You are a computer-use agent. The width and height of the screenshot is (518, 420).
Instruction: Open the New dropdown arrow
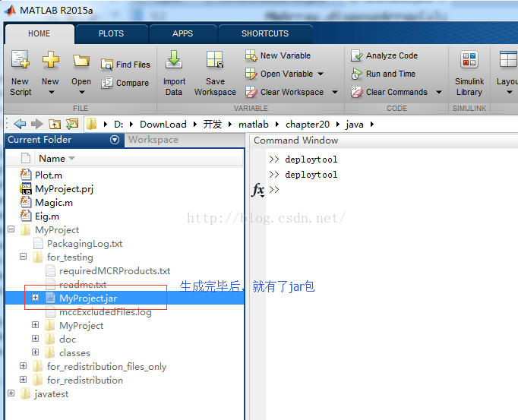tap(52, 92)
